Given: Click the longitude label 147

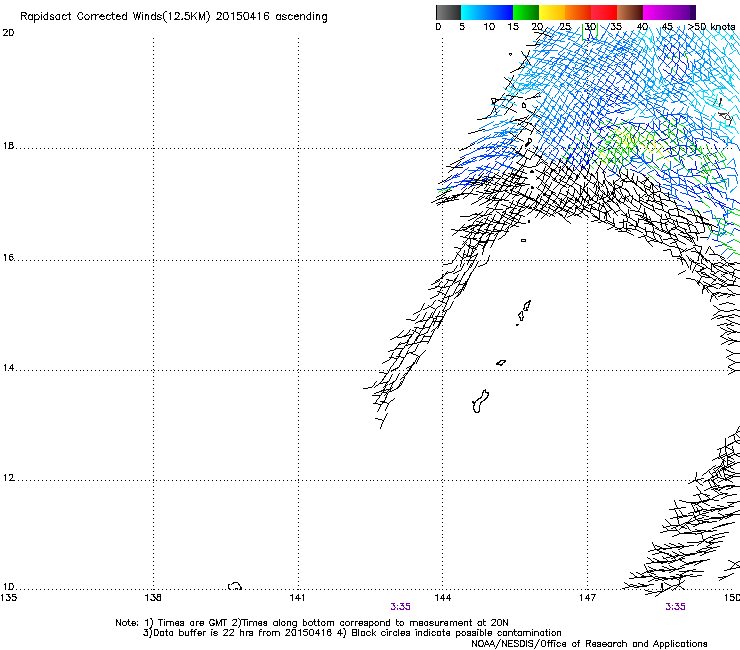Looking at the screenshot, I should coord(587,598).
